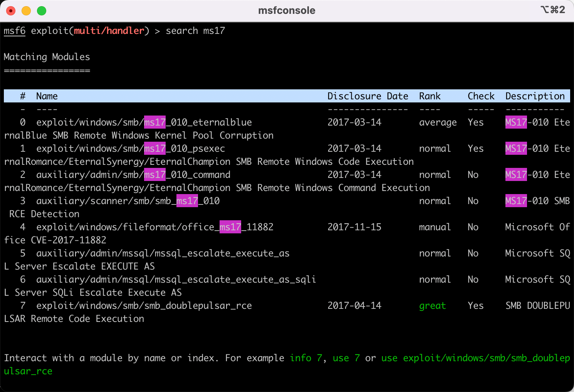Viewport: 574px width, 392px height.
Task: Click the 'average' rank for eternalblue
Action: pos(438,122)
